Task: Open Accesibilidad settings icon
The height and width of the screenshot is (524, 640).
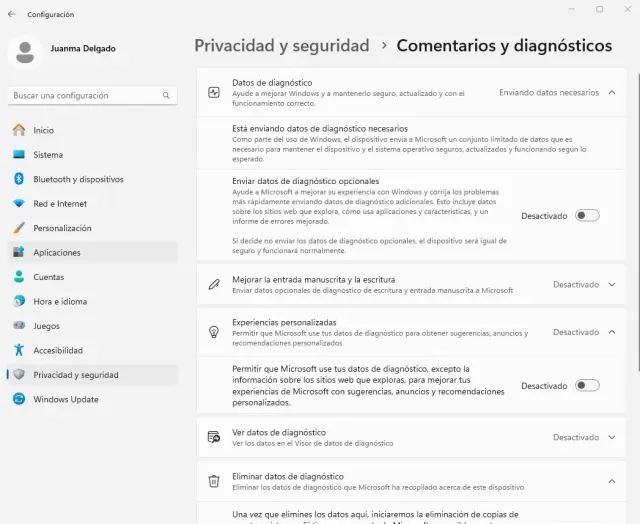Action: pyautogui.click(x=19, y=350)
